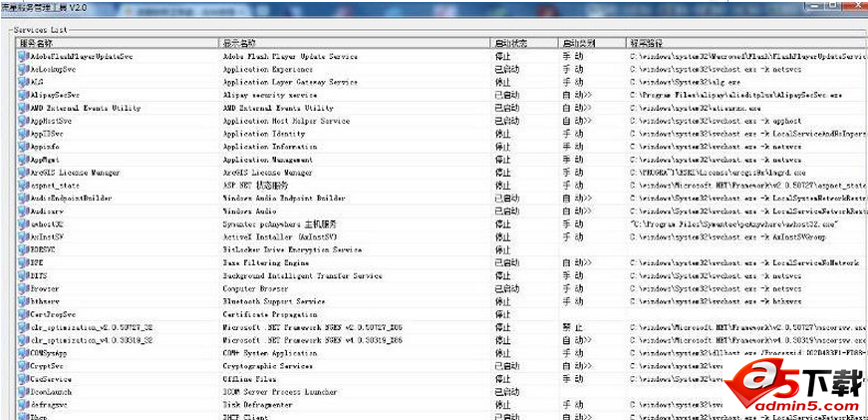
Task: Click the "Certificate Propagation" display name
Action: (268, 314)
